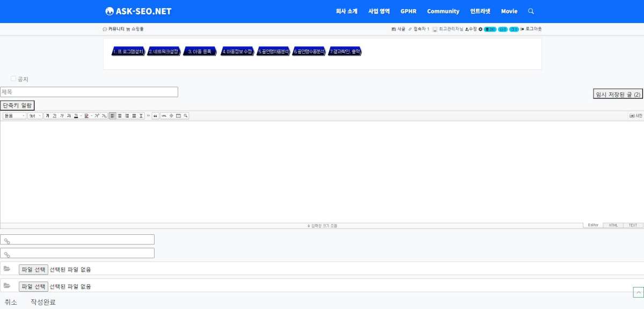This screenshot has width=644, height=309.
Task: Click second 파일 선택 file button
Action: [x=33, y=286]
